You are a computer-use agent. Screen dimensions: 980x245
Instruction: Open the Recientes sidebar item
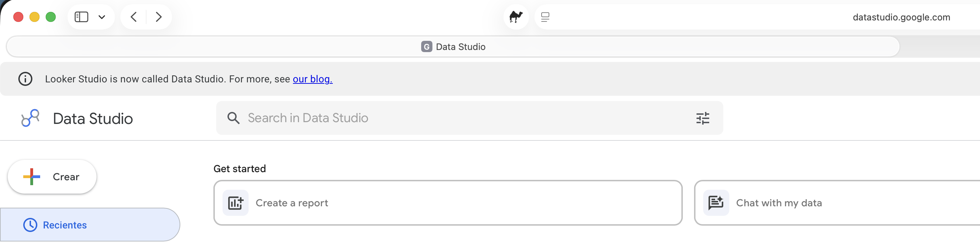tap(90, 225)
